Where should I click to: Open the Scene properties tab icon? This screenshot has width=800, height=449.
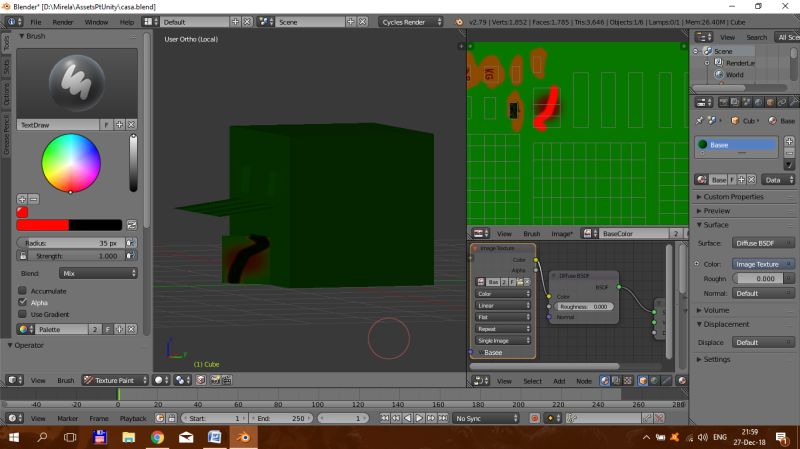point(746,103)
